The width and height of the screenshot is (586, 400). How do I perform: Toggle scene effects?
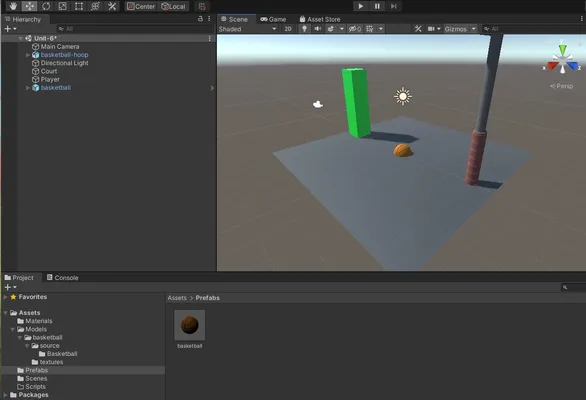tap(331, 29)
